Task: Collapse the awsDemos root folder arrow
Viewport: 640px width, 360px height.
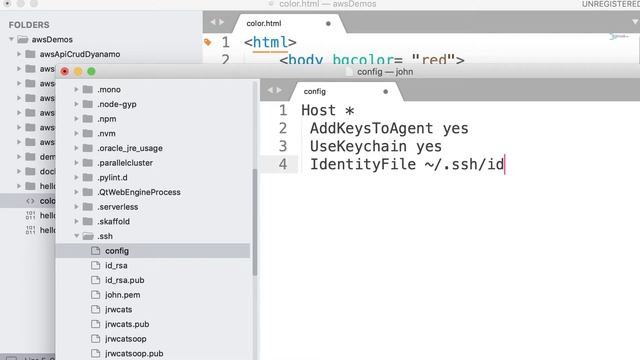Action: 11,39
